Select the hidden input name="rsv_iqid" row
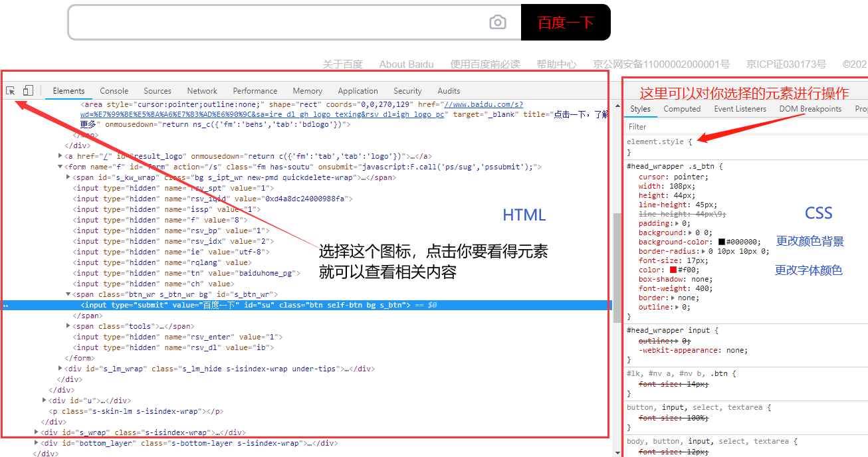The width and height of the screenshot is (868, 457). [x=212, y=199]
